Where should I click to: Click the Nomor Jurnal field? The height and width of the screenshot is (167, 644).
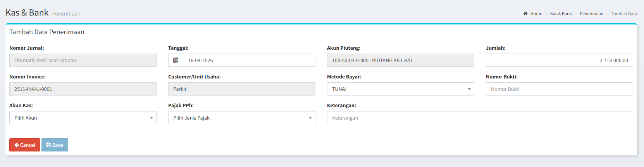(x=83, y=60)
